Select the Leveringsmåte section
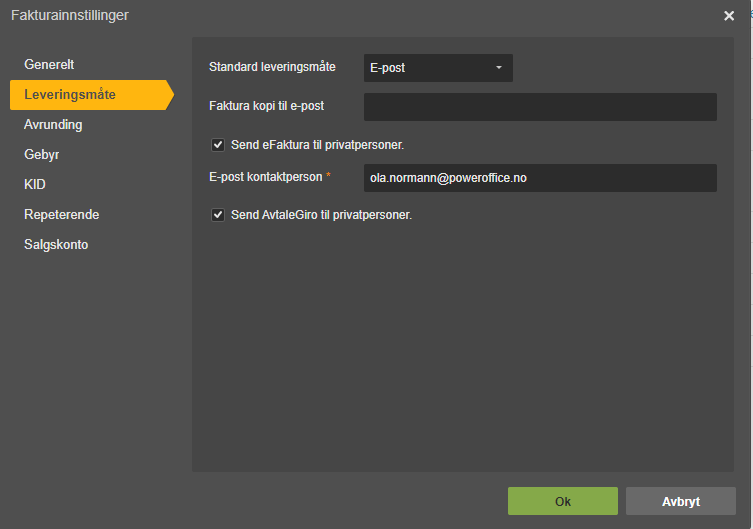This screenshot has width=753, height=529. tap(91, 95)
